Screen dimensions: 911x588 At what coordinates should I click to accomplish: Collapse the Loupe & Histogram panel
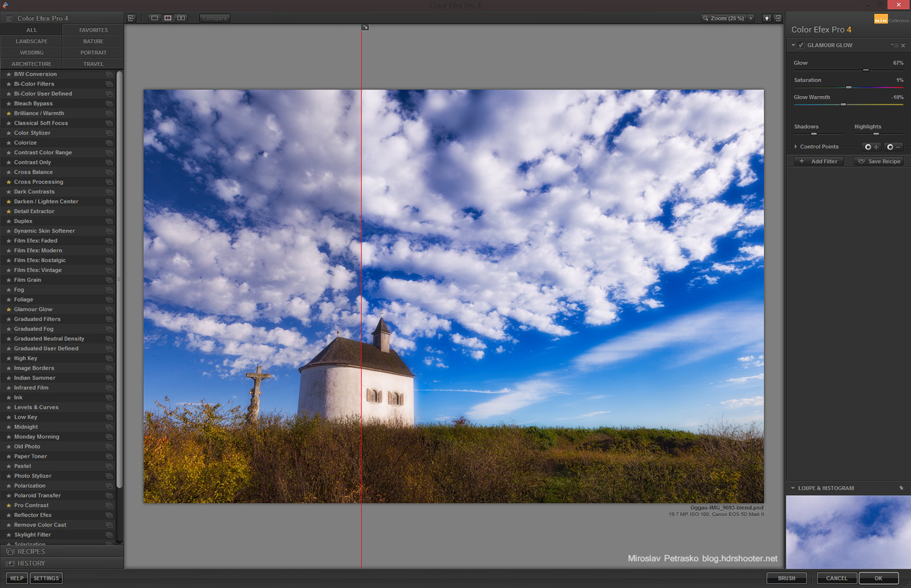pos(793,488)
